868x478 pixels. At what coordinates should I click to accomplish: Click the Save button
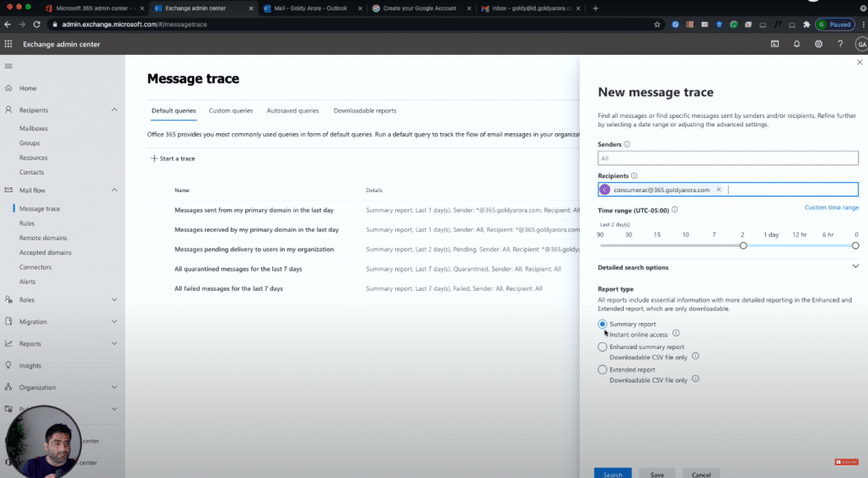(657, 474)
